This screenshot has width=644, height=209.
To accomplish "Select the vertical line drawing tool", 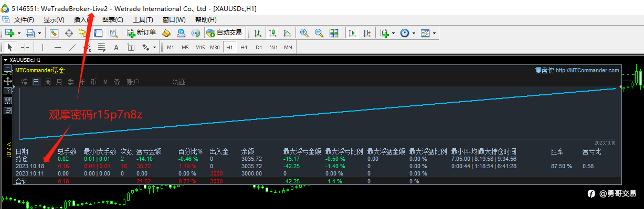I will coord(43,47).
